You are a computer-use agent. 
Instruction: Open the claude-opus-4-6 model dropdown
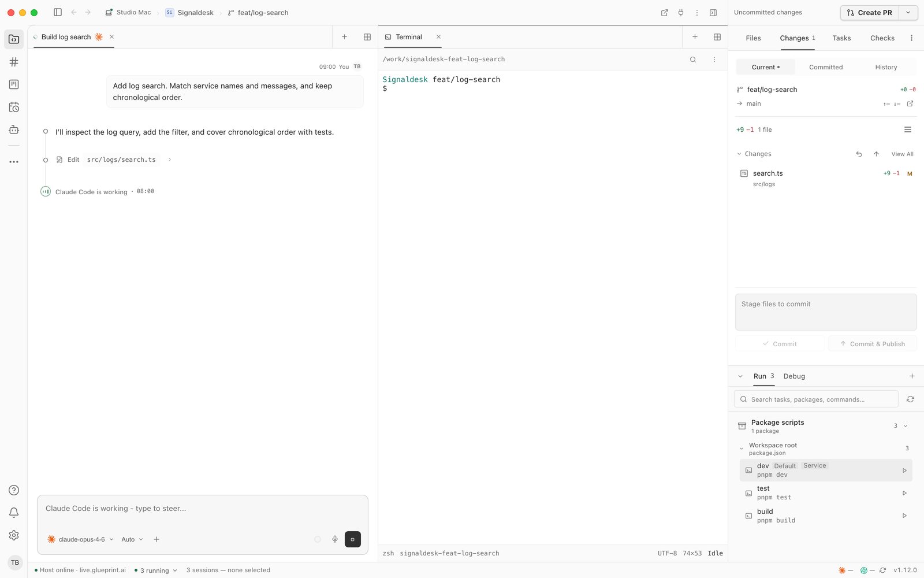(x=81, y=539)
